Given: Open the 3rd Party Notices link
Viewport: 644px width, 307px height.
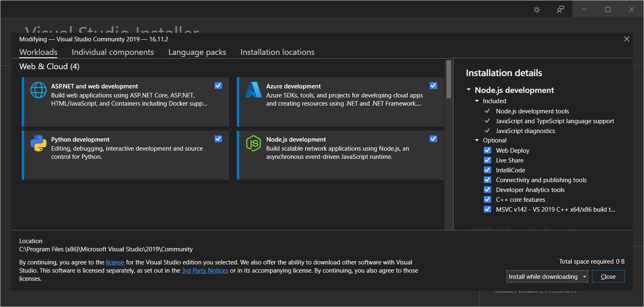Looking at the screenshot, I should (205, 271).
